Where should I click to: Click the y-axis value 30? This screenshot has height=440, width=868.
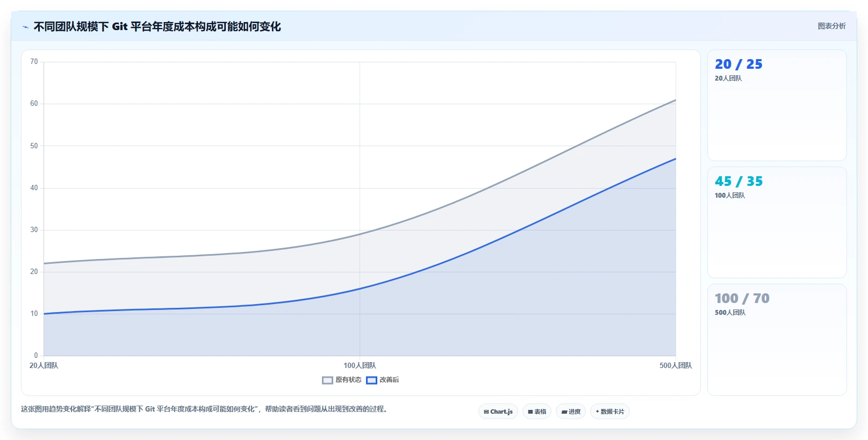click(x=34, y=230)
